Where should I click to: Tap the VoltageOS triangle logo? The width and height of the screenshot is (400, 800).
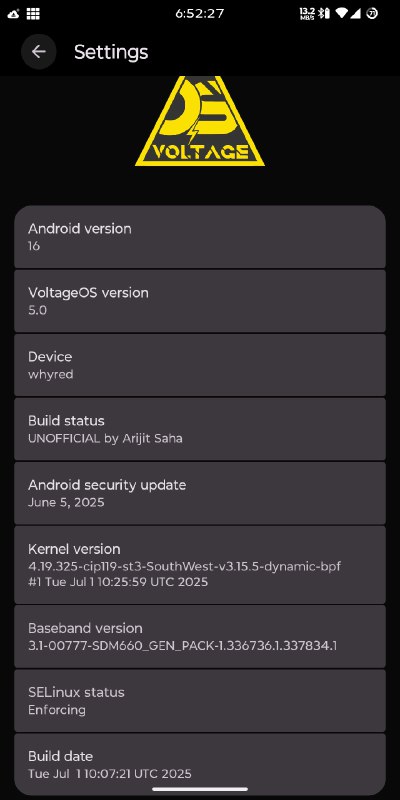click(200, 121)
